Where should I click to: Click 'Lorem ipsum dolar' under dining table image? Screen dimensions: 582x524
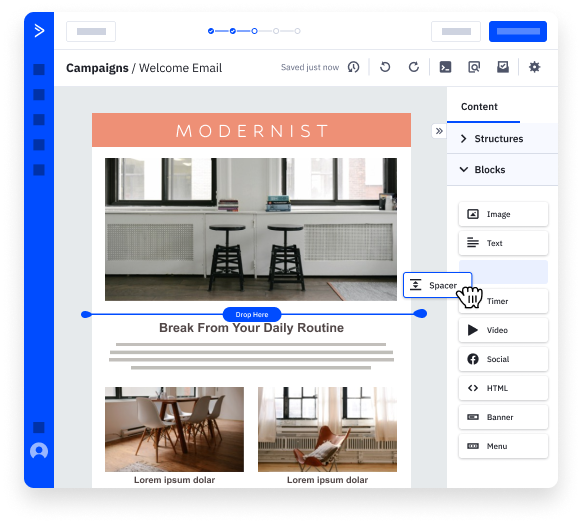(x=174, y=480)
